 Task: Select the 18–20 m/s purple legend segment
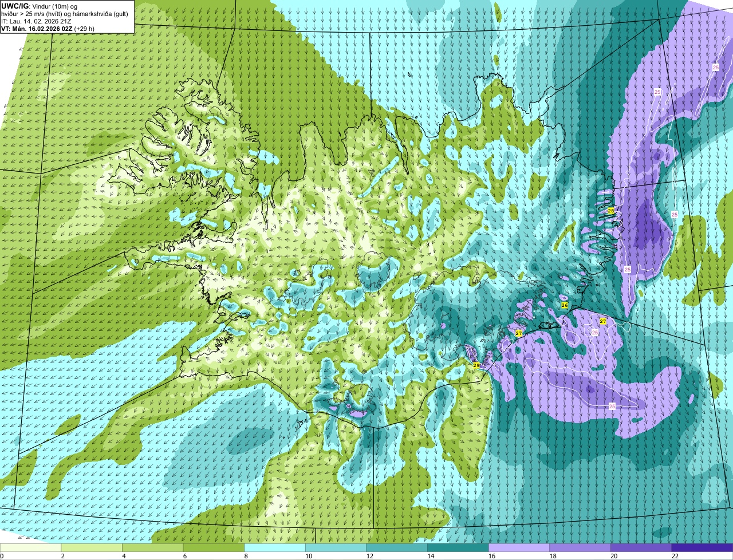point(580,547)
